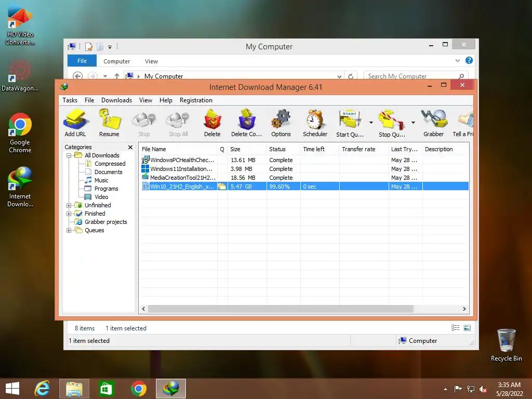Screen dimensions: 532x399
Task: Sort by Transfer rate column header
Action: pos(364,149)
